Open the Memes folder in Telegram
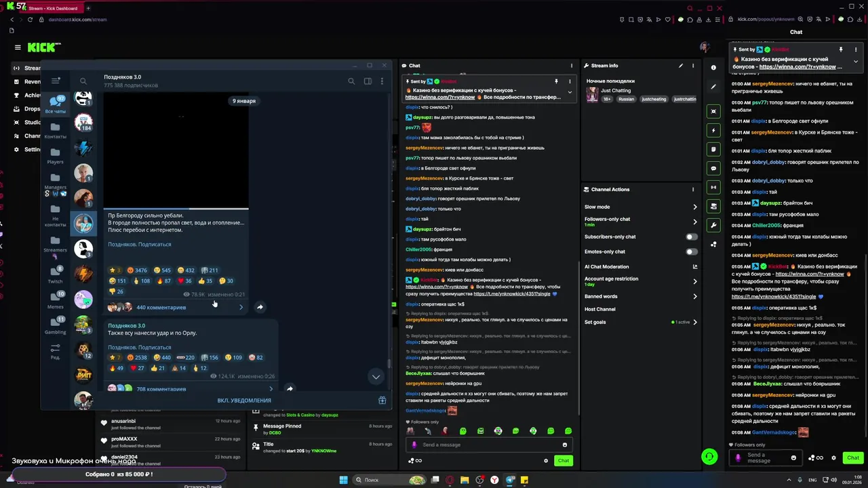The width and height of the screenshot is (868, 488). 56,300
